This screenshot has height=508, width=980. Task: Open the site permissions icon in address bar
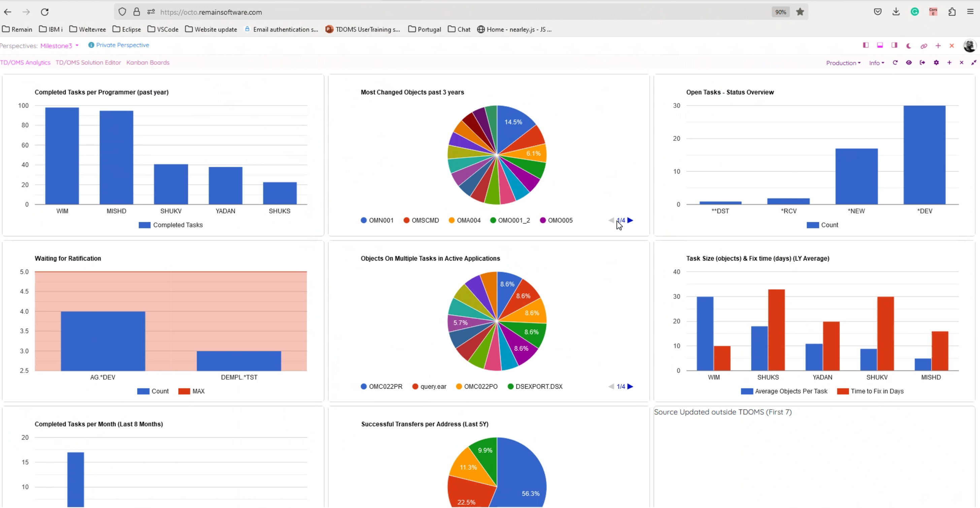[x=151, y=12]
